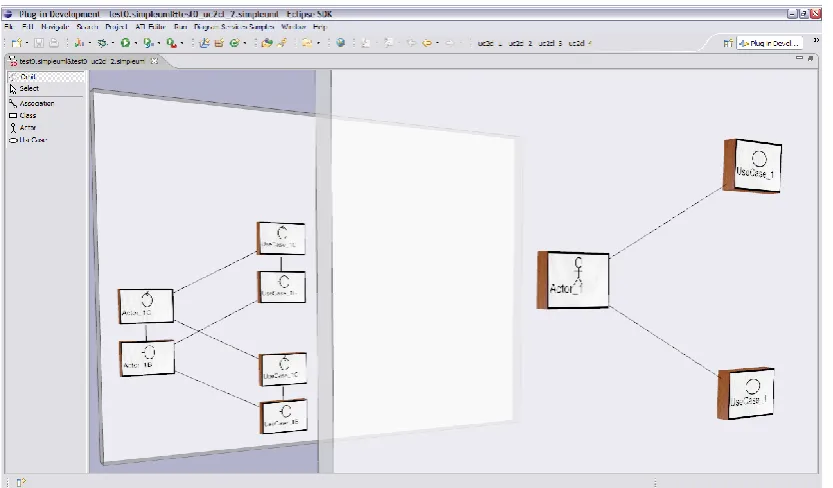The width and height of the screenshot is (833, 488).
Task: Show more perspectives chevron
Action: pos(817,40)
